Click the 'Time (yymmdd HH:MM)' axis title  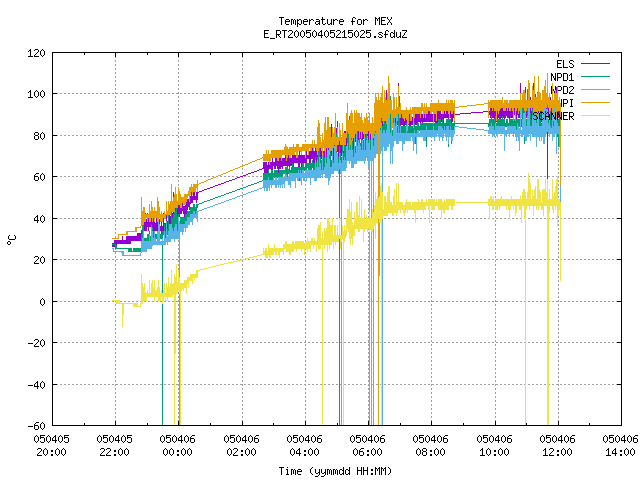click(335, 471)
